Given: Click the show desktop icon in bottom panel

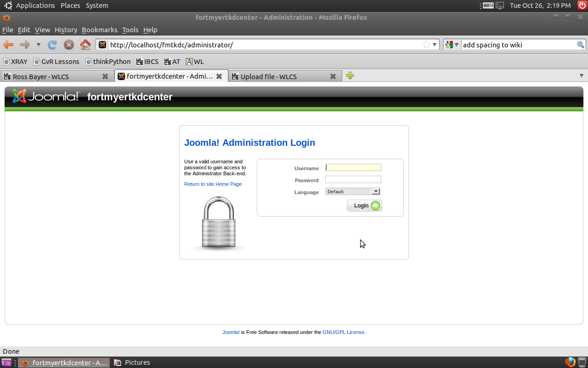Looking at the screenshot, I should point(6,362).
